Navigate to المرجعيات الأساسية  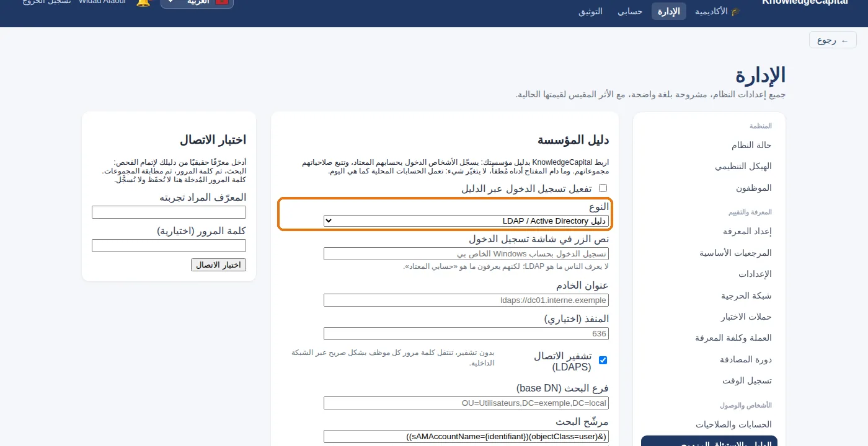pyautogui.click(x=709, y=253)
